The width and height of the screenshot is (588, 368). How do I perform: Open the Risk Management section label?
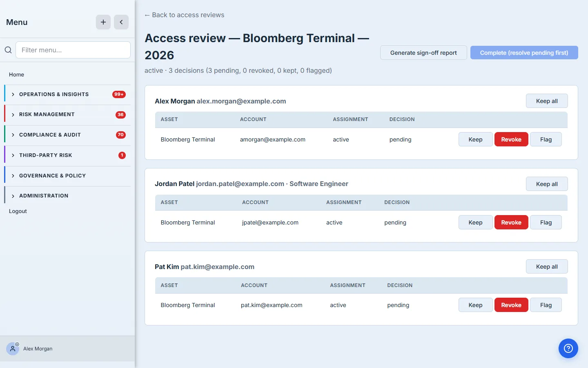pos(47,114)
